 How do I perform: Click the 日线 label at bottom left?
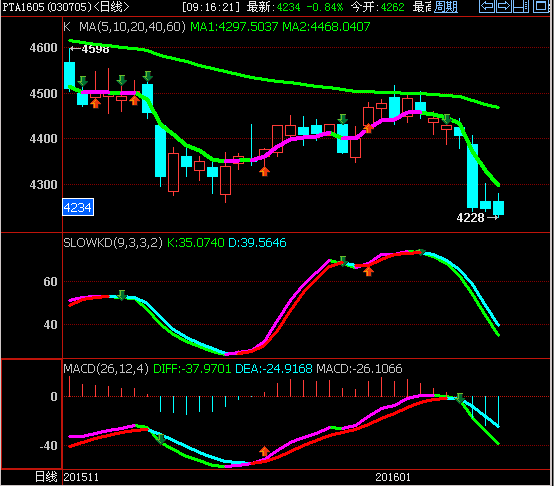pos(46,477)
